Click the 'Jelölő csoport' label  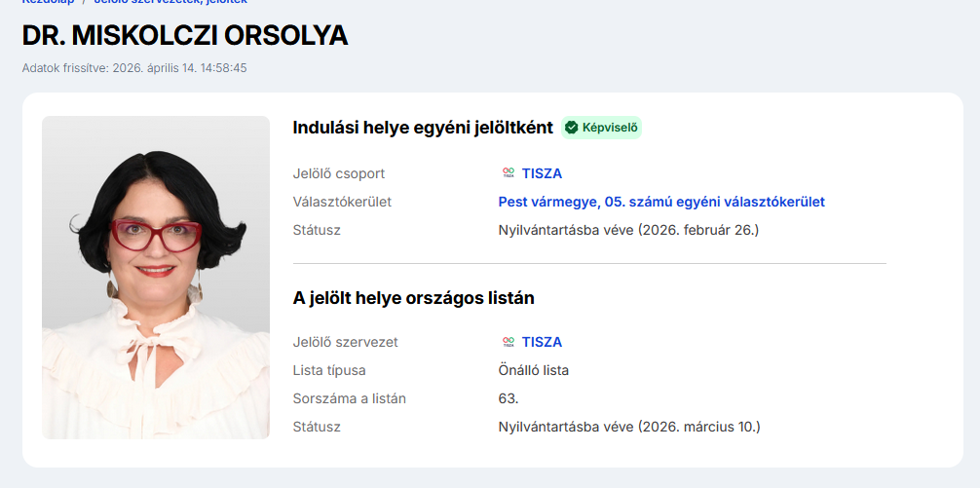point(339,173)
